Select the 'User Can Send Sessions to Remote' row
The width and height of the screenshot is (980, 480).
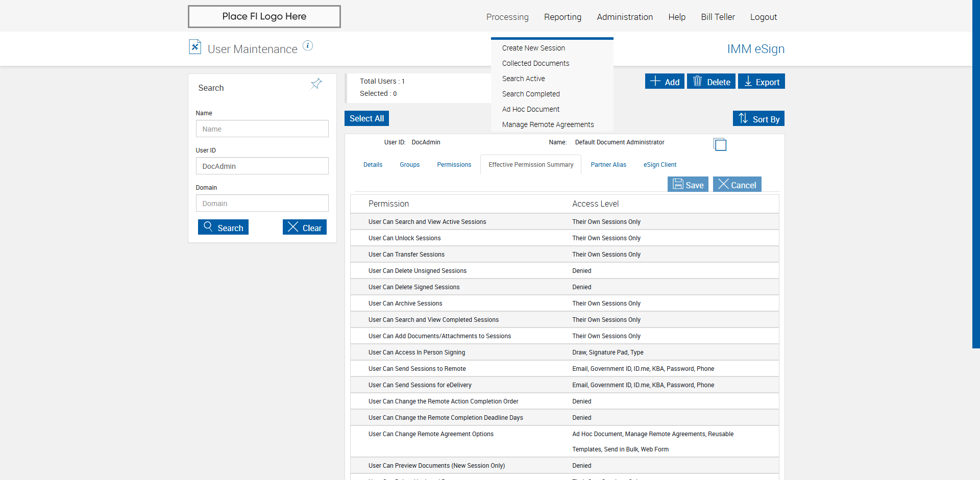pyautogui.click(x=565, y=369)
